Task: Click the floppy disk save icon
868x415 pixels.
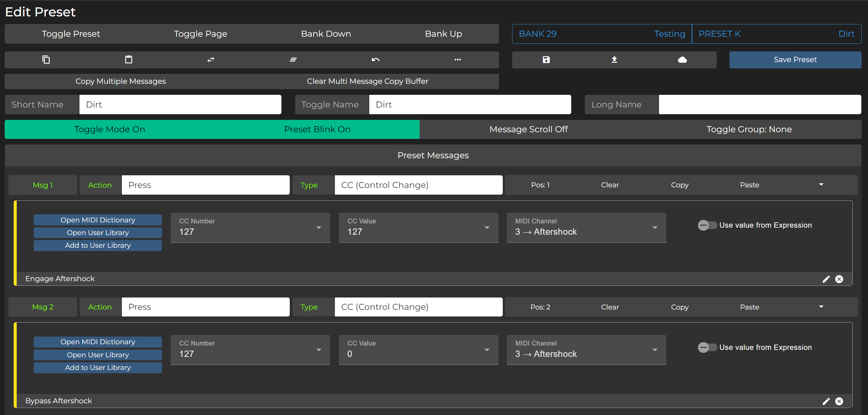Action: (546, 60)
